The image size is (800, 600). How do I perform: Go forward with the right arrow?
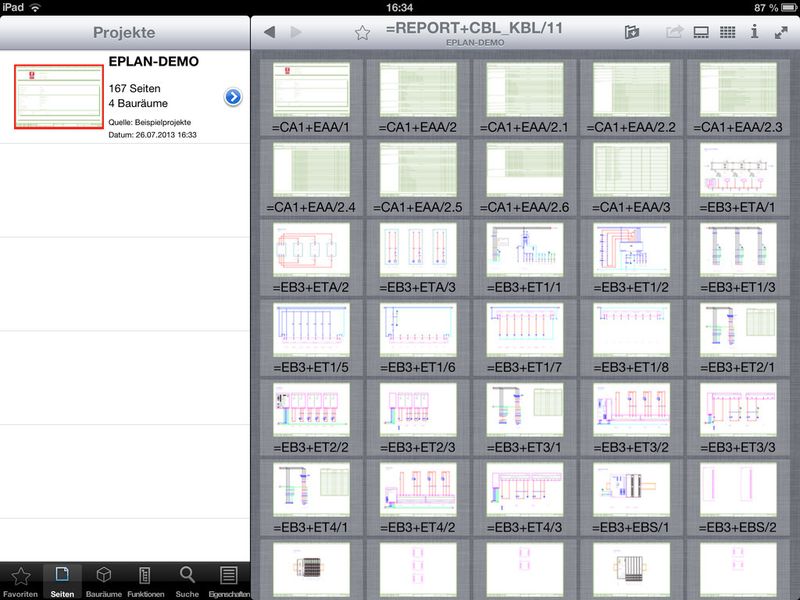click(296, 32)
